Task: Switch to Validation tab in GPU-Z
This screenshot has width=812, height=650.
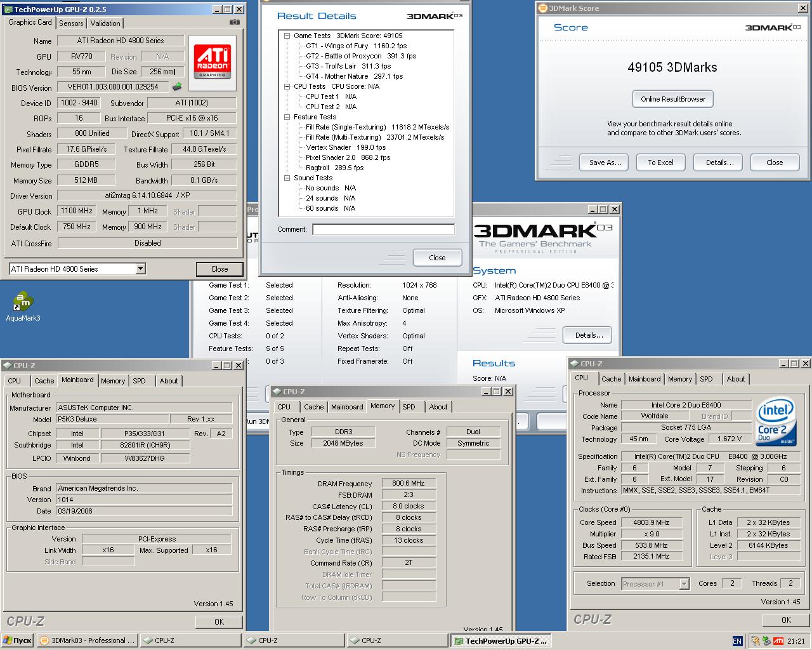Action: (x=105, y=23)
